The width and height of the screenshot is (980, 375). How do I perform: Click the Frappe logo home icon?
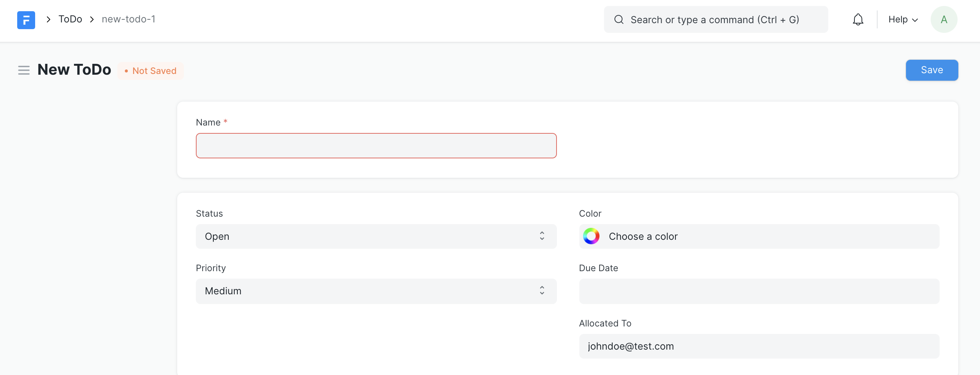[26, 20]
